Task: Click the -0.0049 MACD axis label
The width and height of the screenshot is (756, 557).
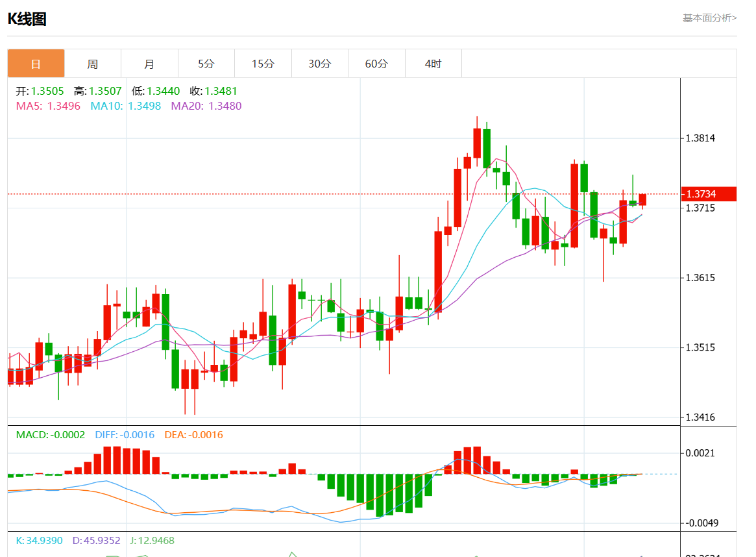Action: point(701,523)
